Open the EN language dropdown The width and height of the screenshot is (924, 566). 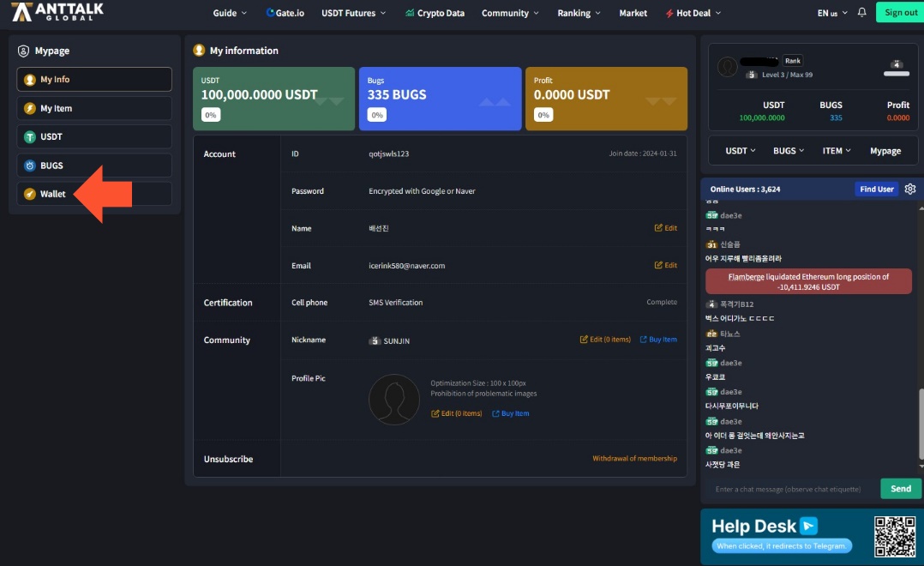(x=832, y=13)
